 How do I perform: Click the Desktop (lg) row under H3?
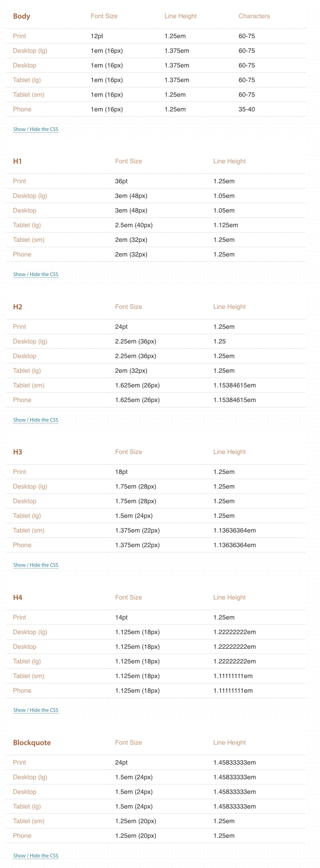coord(30,486)
